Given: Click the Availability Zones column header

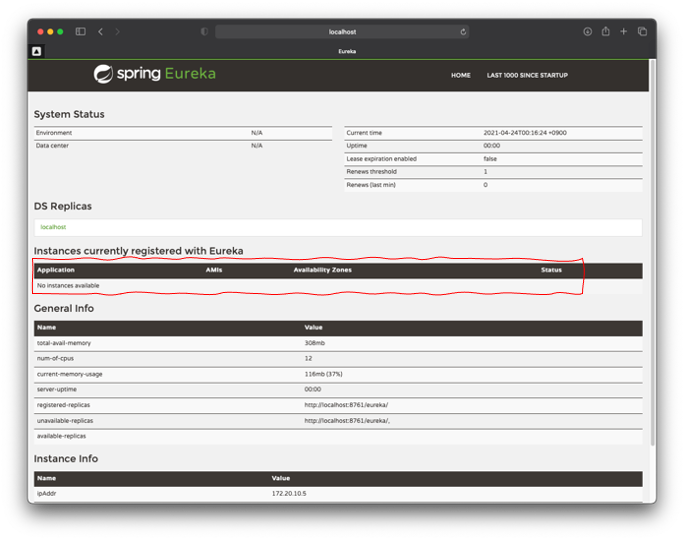Looking at the screenshot, I should (x=322, y=270).
